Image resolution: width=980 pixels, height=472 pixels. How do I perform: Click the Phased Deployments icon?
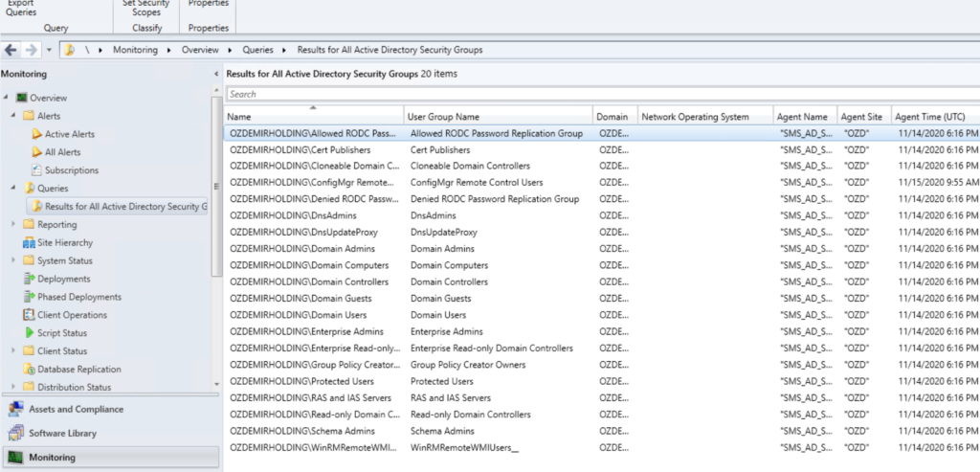point(29,297)
